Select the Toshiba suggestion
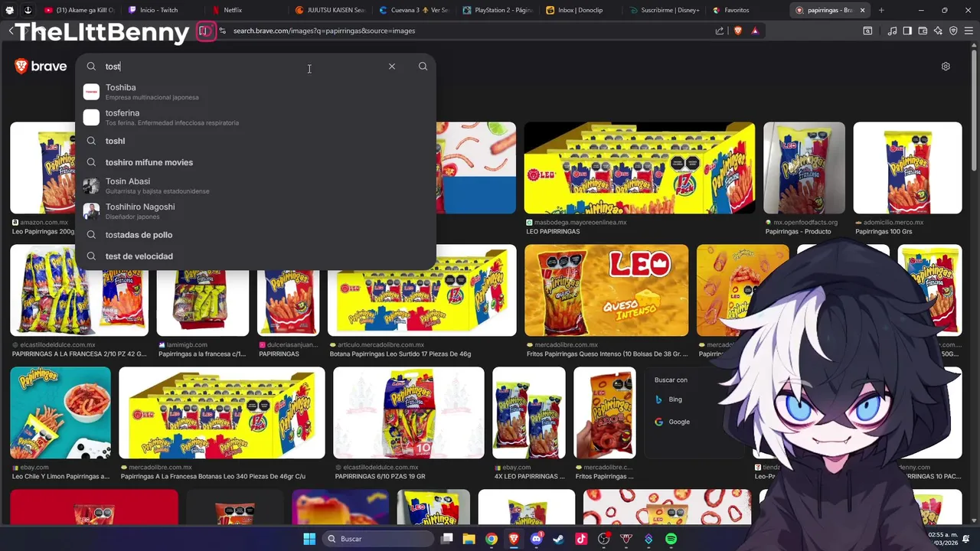 pos(256,92)
